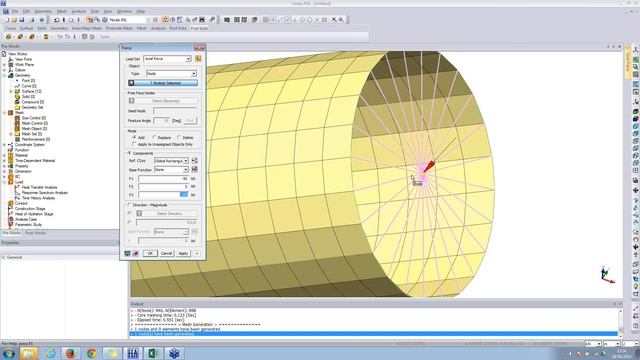This screenshot has height=360, width=640.
Task: Click the Chrome icon in the taskbar
Action: pos(91,353)
